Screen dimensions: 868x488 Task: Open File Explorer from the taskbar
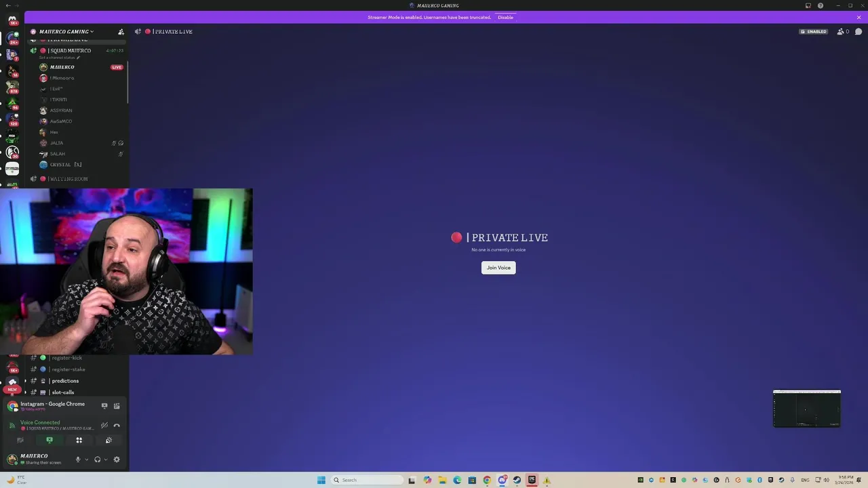tap(442, 480)
